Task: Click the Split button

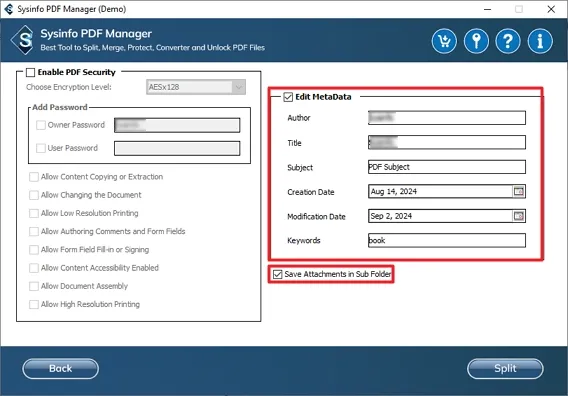Action: coord(505,368)
